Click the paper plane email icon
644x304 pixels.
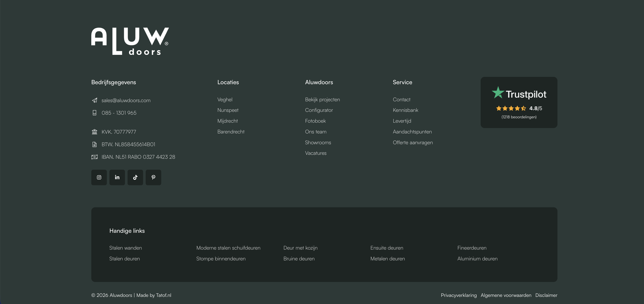[95, 100]
